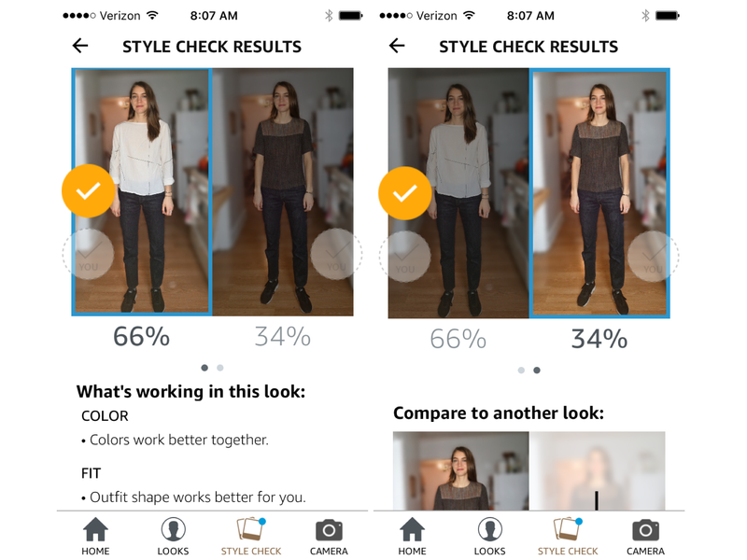Open Camera icon on right screen
747x560 pixels.
pos(645,536)
